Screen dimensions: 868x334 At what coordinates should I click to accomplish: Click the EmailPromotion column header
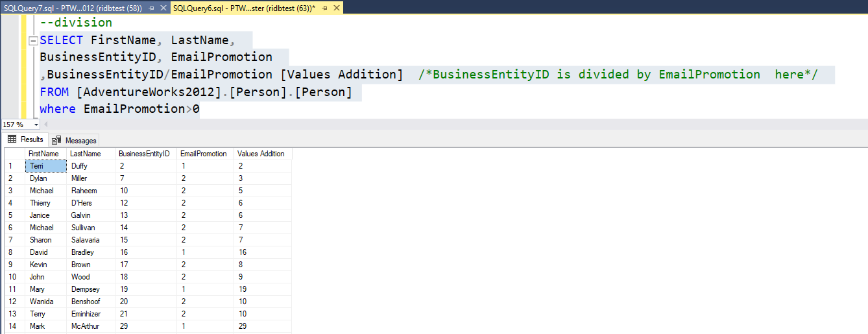[x=205, y=154]
